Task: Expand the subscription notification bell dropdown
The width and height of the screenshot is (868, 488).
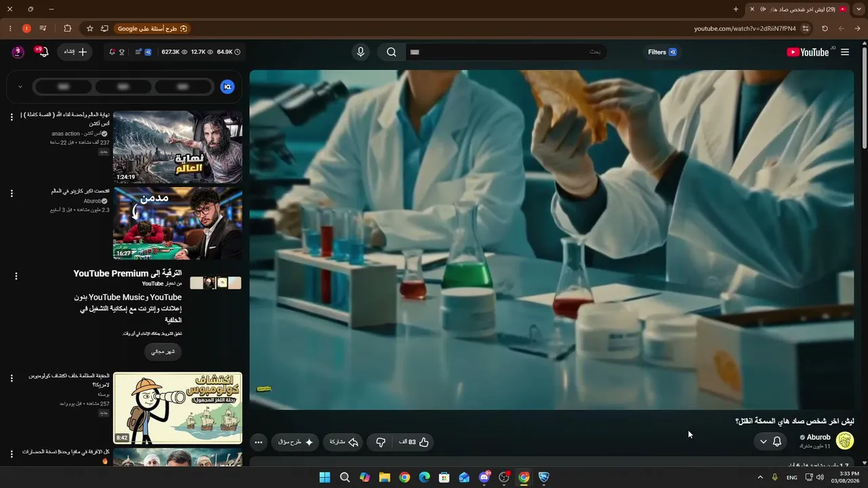Action: pyautogui.click(x=770, y=441)
